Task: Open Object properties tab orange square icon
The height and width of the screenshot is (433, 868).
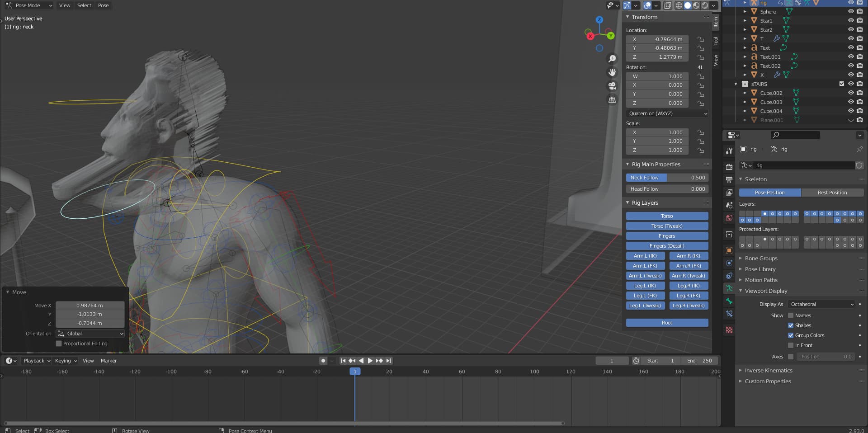Action: click(729, 250)
